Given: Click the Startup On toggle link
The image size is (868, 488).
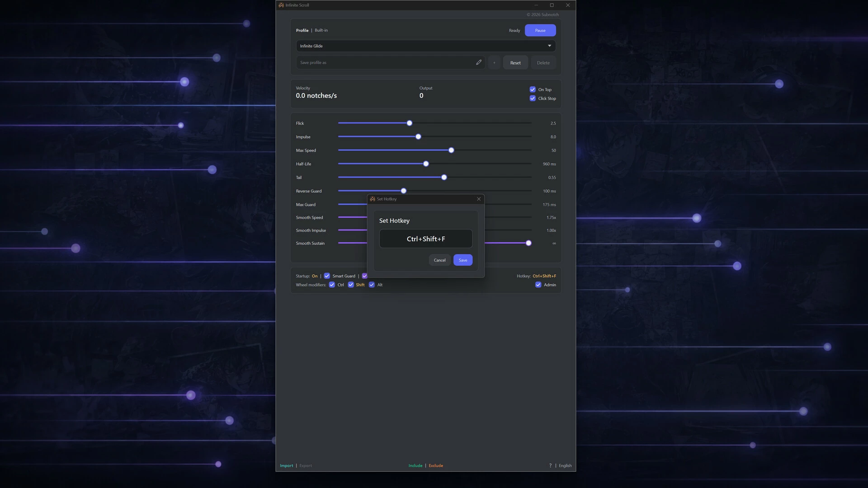Looking at the screenshot, I should click(315, 276).
